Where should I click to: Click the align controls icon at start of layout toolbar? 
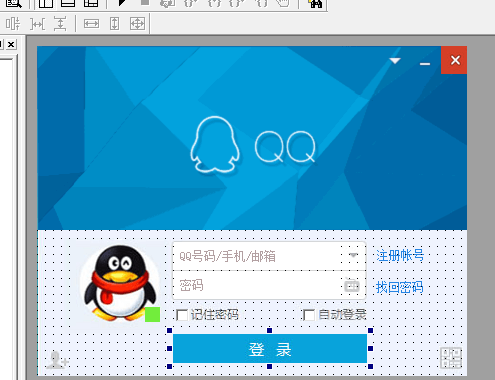[x=13, y=24]
